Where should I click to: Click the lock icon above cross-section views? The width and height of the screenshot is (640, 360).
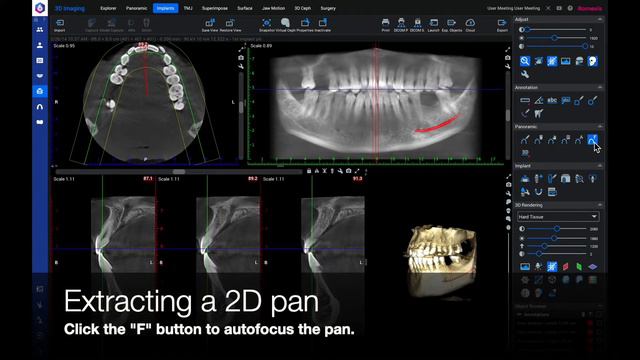309,171
